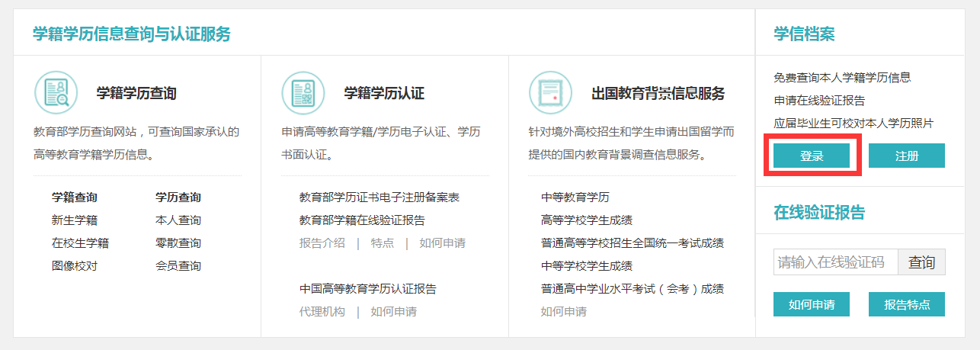
Task: Open 教育部学历证书电子注册备案表 link
Action: [x=380, y=197]
